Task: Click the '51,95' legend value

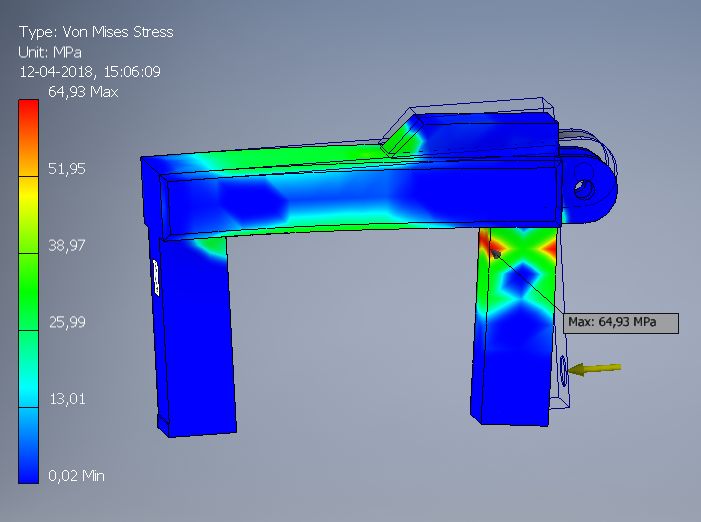Action: click(x=67, y=168)
